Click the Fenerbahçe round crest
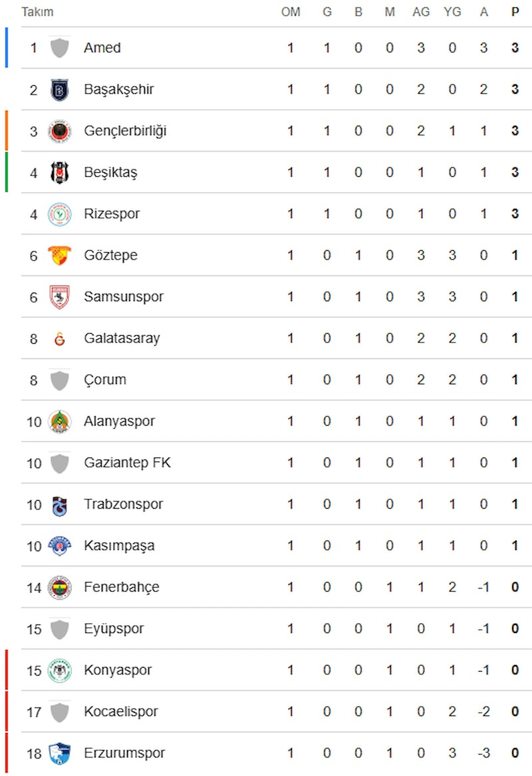The height and width of the screenshot is (776, 532). point(59,587)
